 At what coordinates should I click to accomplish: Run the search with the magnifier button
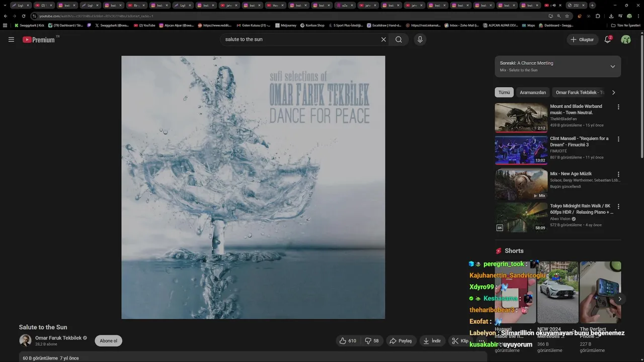(398, 39)
